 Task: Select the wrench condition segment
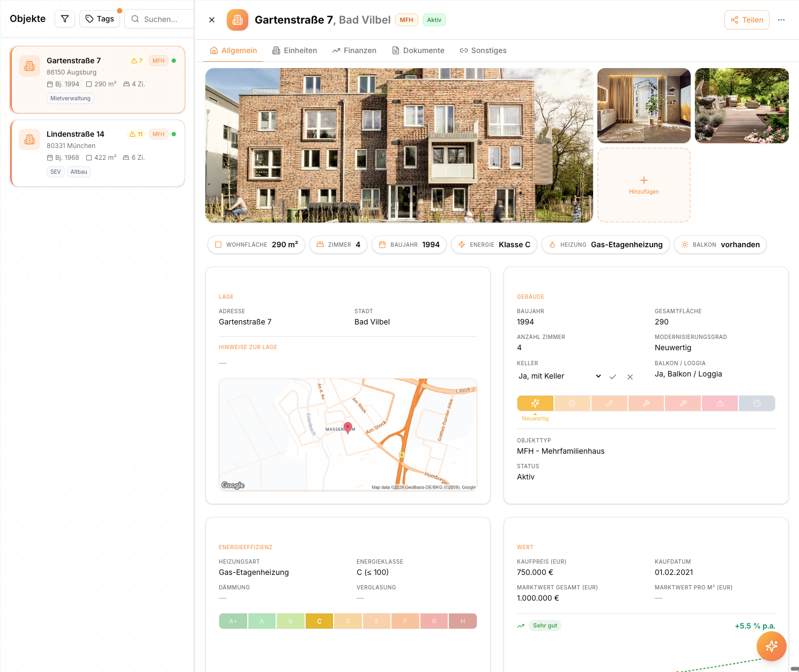coord(683,403)
